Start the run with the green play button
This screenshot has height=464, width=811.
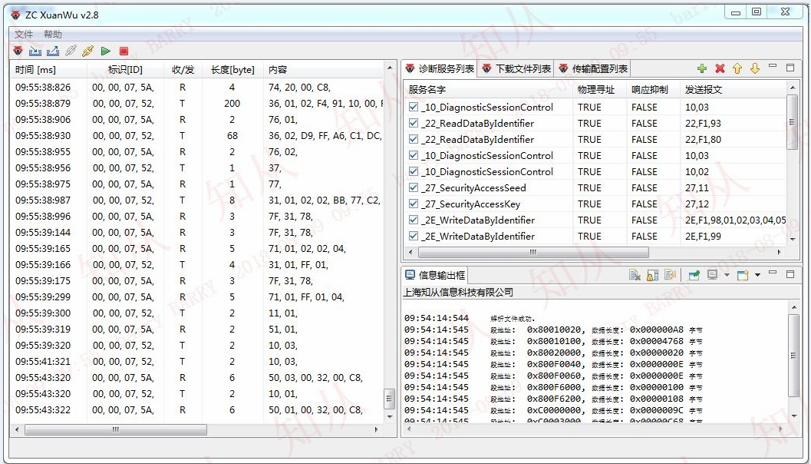[x=106, y=51]
